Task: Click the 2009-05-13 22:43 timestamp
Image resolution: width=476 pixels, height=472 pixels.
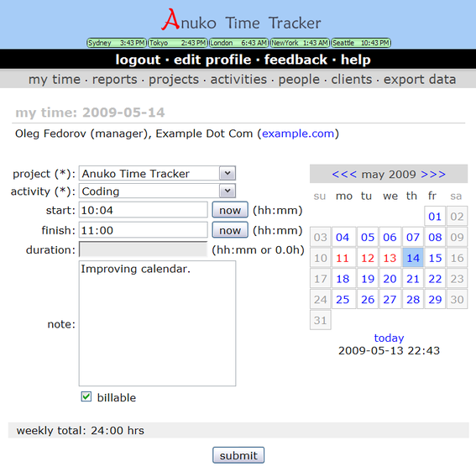Action: (x=389, y=350)
